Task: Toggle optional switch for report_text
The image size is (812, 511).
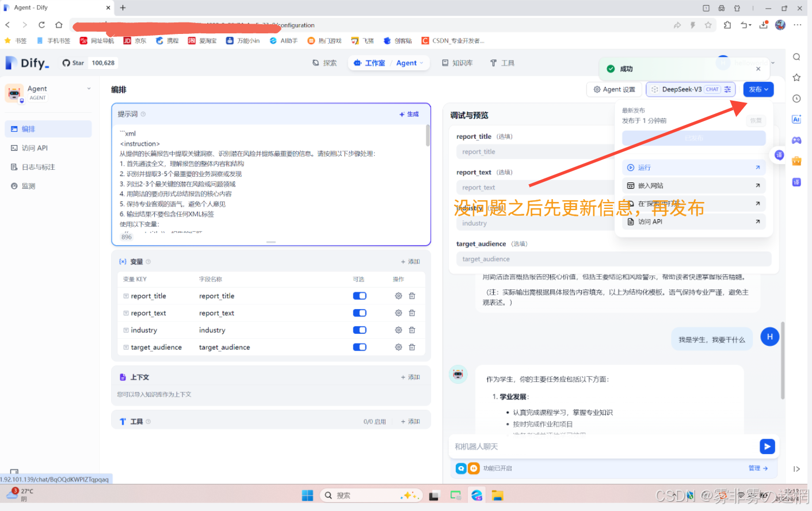Action: (x=360, y=313)
